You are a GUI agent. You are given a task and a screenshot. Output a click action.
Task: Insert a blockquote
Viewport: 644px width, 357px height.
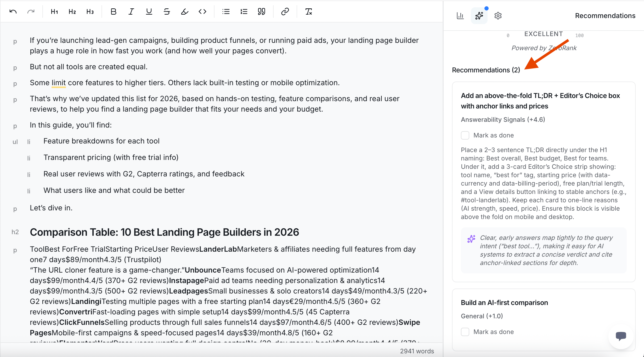tap(262, 12)
